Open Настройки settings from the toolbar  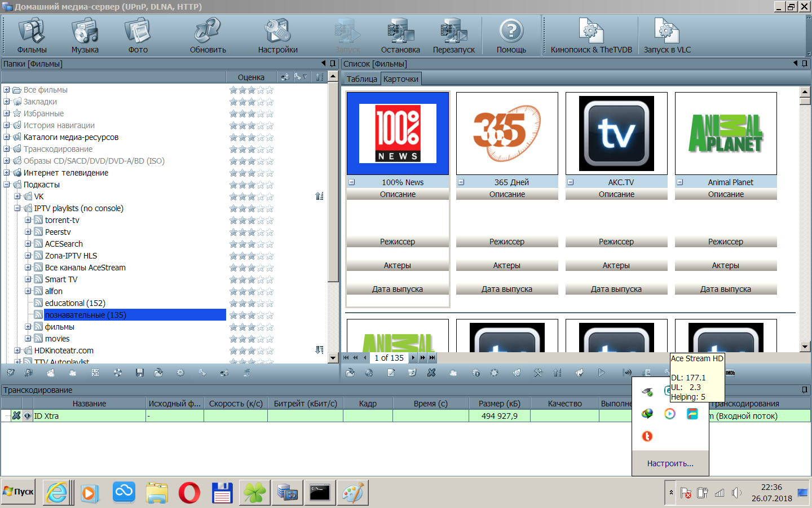pyautogui.click(x=277, y=36)
